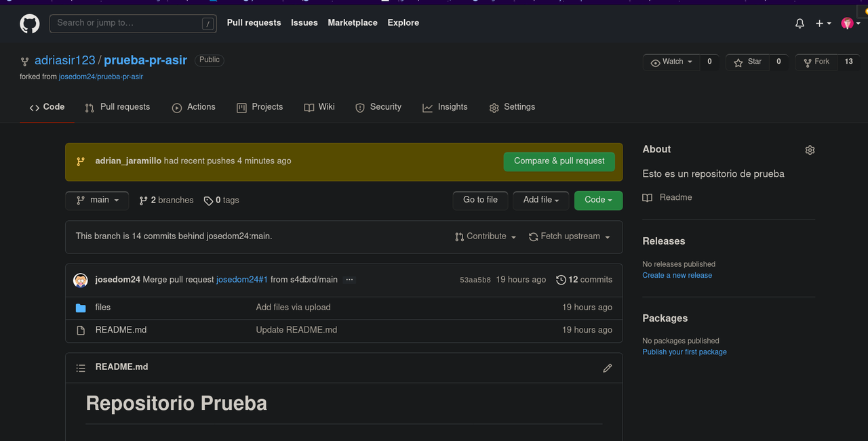Viewport: 868px width, 441px height.
Task: Open the stargazers count 0
Action: click(778, 62)
